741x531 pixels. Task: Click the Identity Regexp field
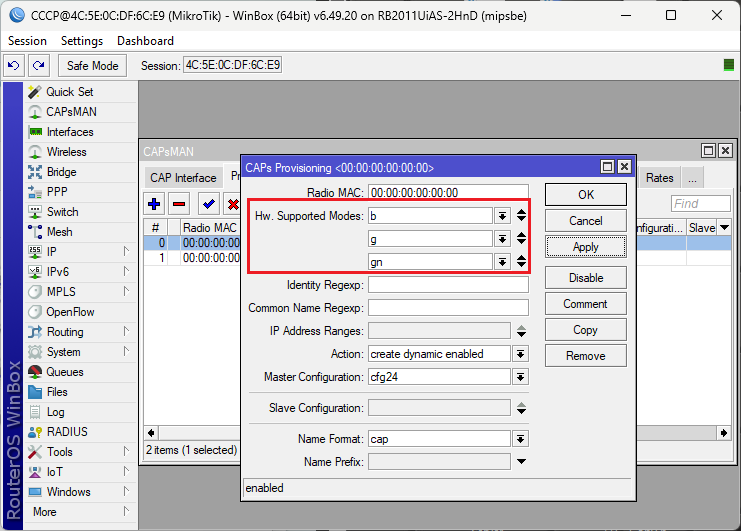click(448, 285)
